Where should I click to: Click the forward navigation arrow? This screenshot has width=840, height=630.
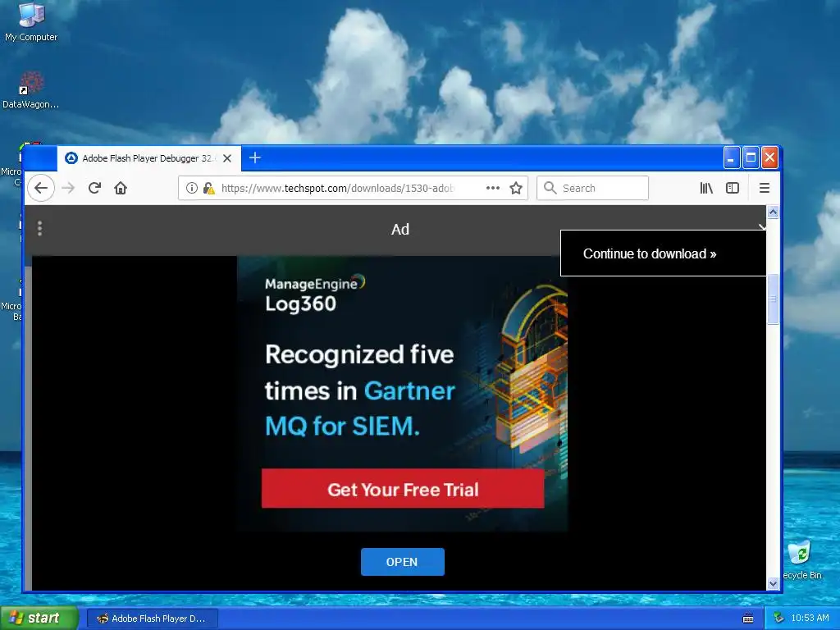click(x=68, y=188)
